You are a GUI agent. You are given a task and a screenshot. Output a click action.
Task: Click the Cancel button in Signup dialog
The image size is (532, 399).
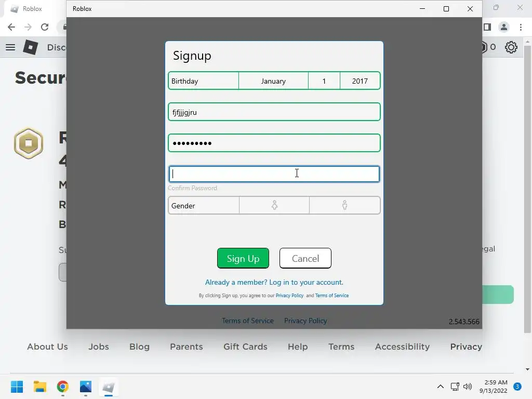305,258
